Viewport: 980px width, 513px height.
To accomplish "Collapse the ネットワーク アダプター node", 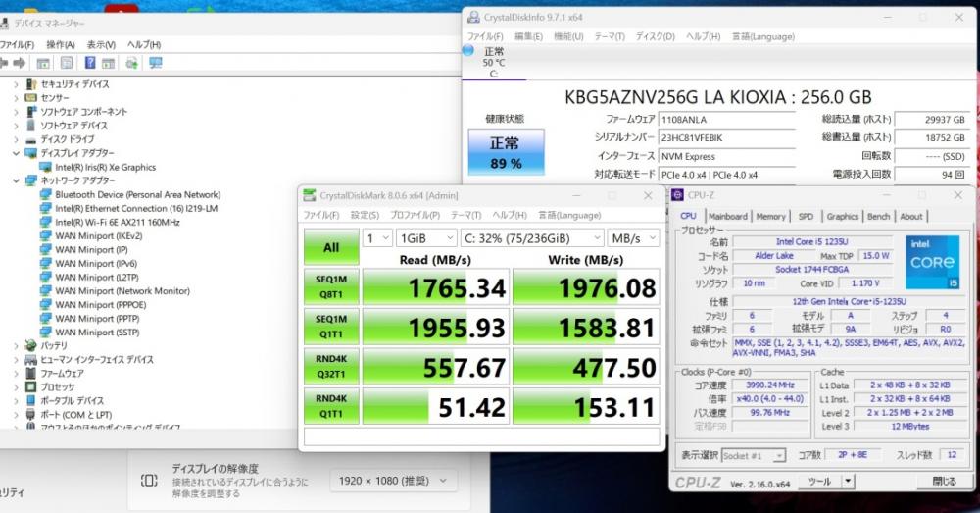I will click(16, 180).
